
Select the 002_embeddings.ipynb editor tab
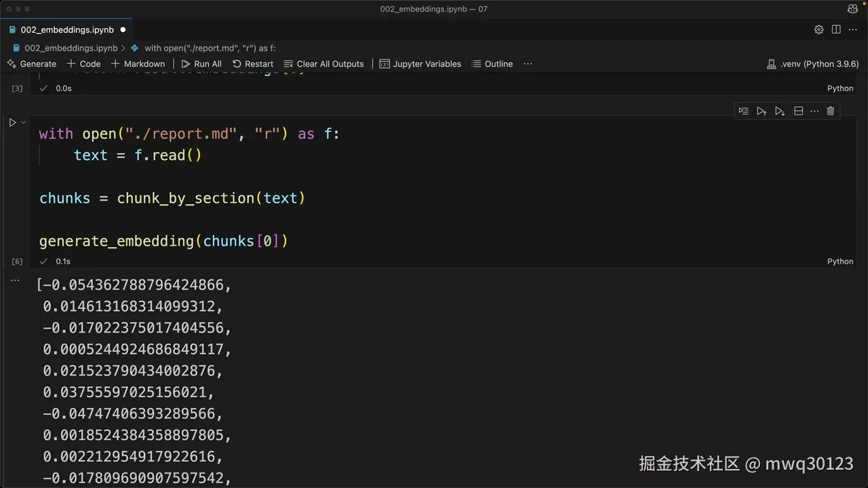(66, 30)
